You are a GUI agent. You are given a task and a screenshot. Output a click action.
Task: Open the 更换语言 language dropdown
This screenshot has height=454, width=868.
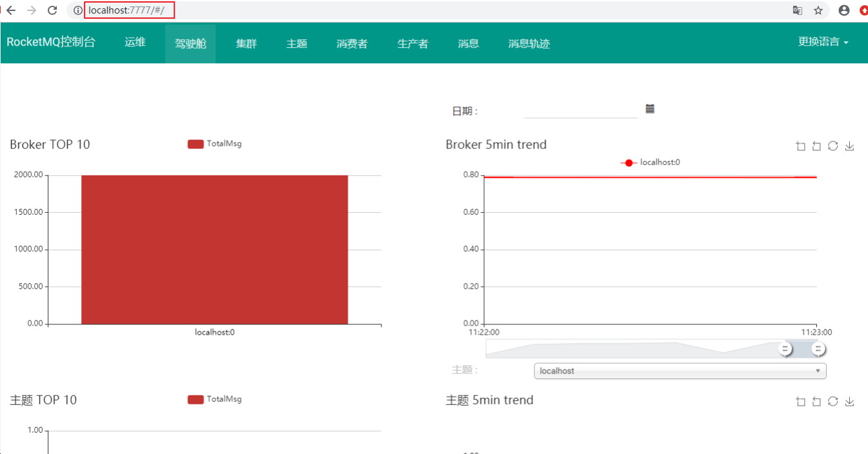click(823, 42)
